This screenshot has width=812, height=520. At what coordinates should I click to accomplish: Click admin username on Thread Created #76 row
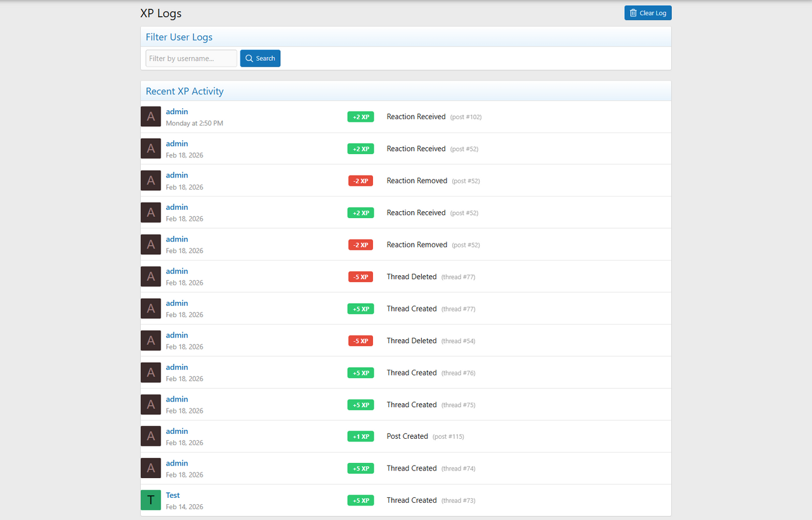pyautogui.click(x=177, y=367)
